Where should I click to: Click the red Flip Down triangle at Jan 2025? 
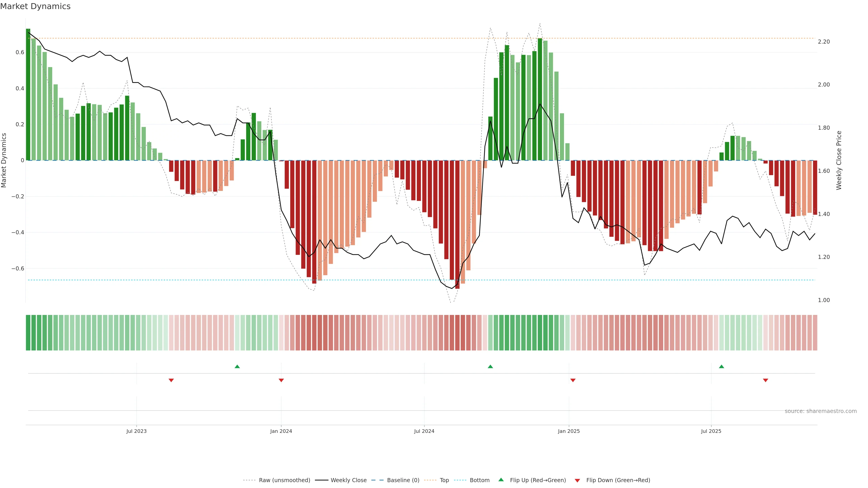click(573, 380)
